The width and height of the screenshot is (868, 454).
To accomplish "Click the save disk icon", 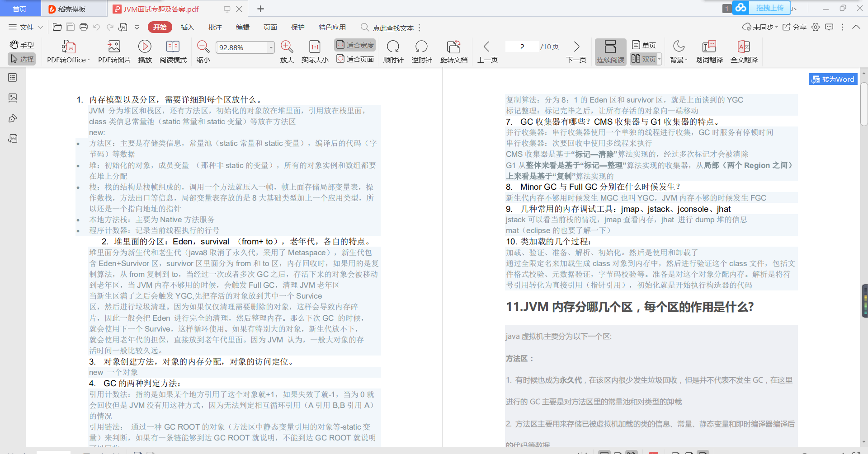I will point(70,27).
